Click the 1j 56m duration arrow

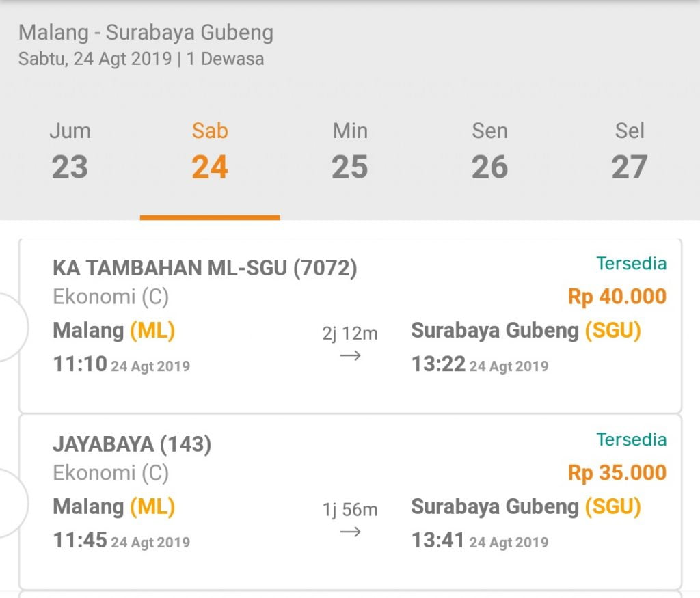coord(350,532)
